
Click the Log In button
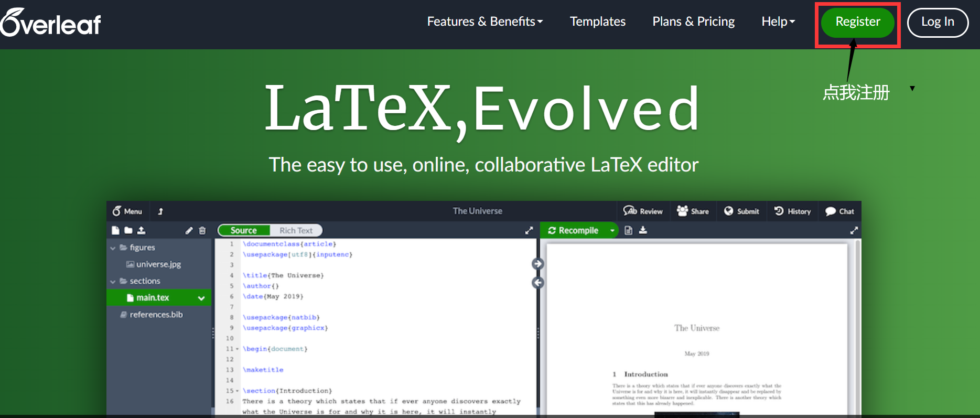pyautogui.click(x=938, y=22)
